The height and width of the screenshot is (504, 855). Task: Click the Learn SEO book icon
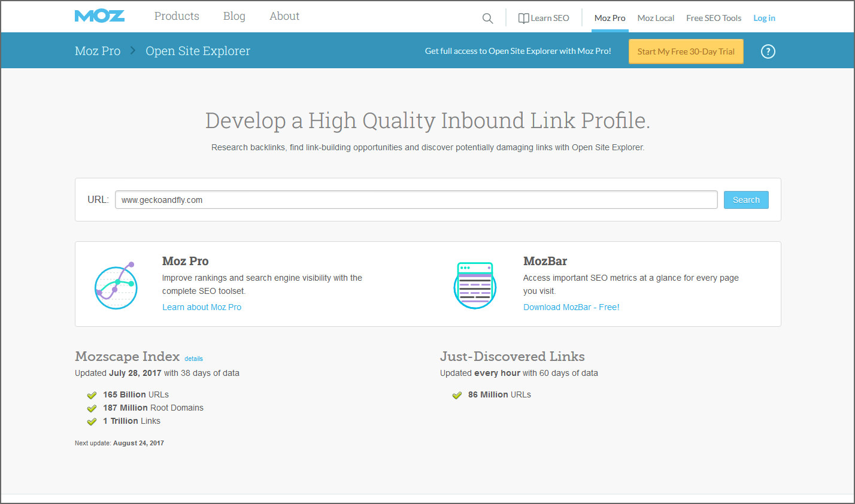point(523,19)
